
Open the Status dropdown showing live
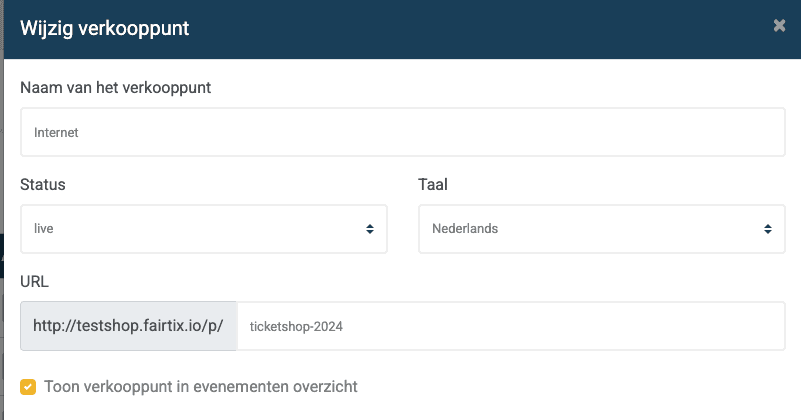pos(204,229)
